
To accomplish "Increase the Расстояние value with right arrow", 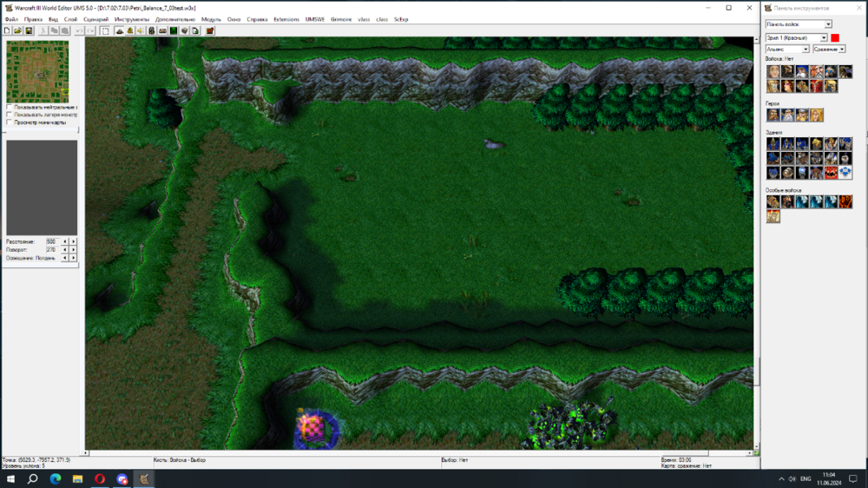I will pyautogui.click(x=73, y=241).
